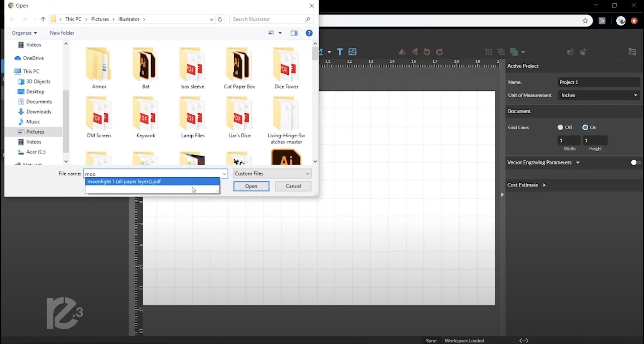Open the Unit of Measurement dropdown
This screenshot has height=344, width=644.
(599, 95)
